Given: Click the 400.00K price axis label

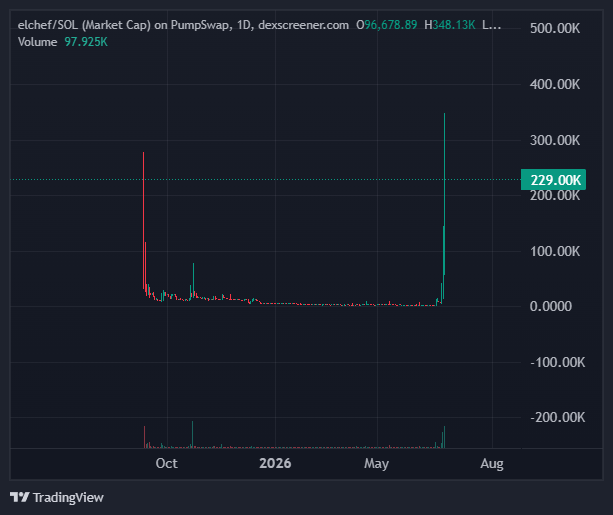Looking at the screenshot, I should click(x=555, y=84).
